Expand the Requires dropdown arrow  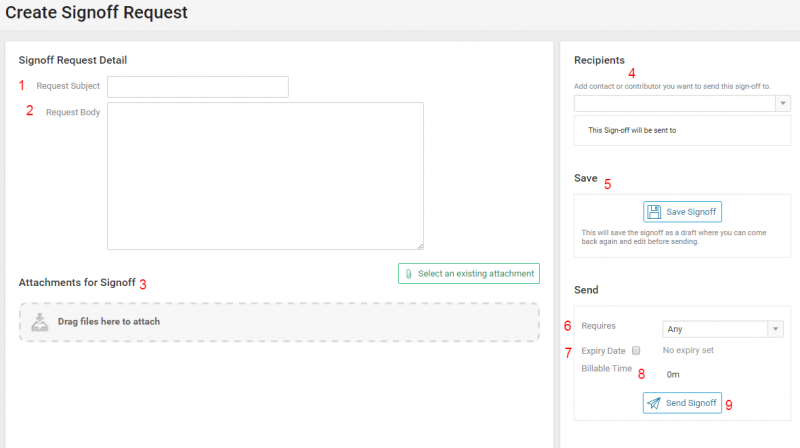(x=775, y=329)
